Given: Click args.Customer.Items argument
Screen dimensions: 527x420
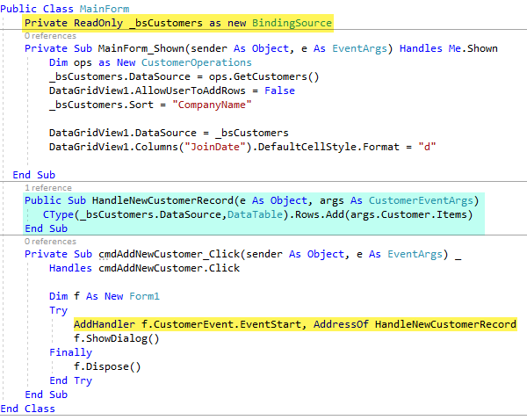Looking at the screenshot, I should pos(408,215).
